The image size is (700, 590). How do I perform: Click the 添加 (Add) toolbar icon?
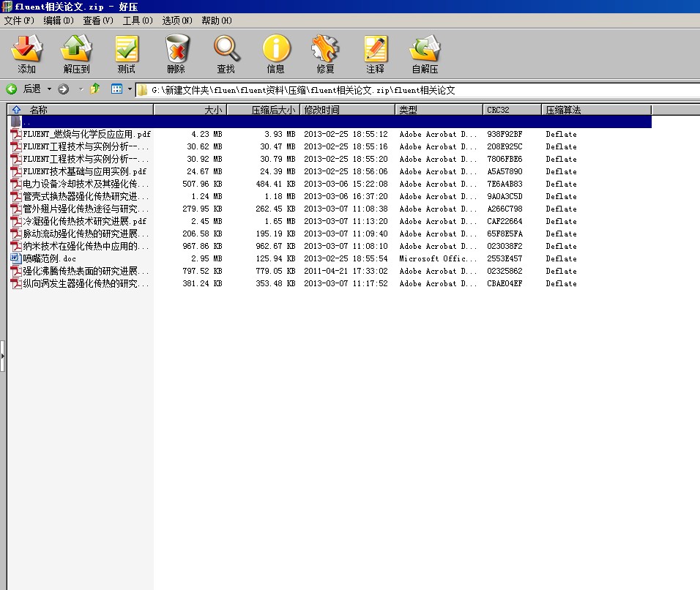(26, 53)
